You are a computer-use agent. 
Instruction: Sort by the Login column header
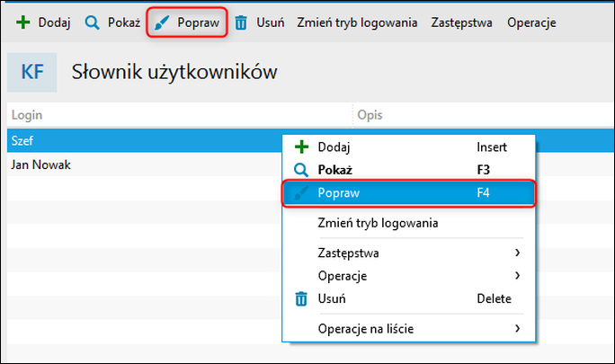pos(27,115)
